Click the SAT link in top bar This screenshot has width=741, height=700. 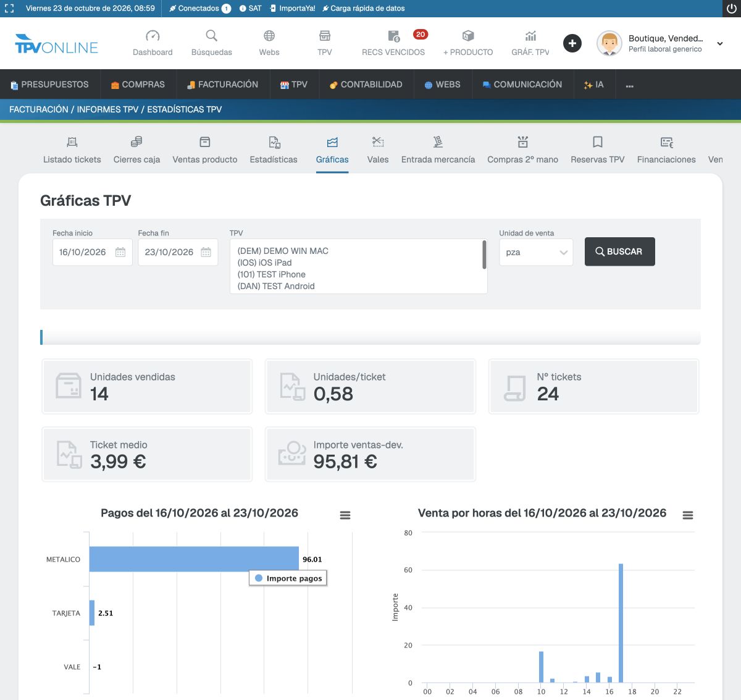[251, 9]
